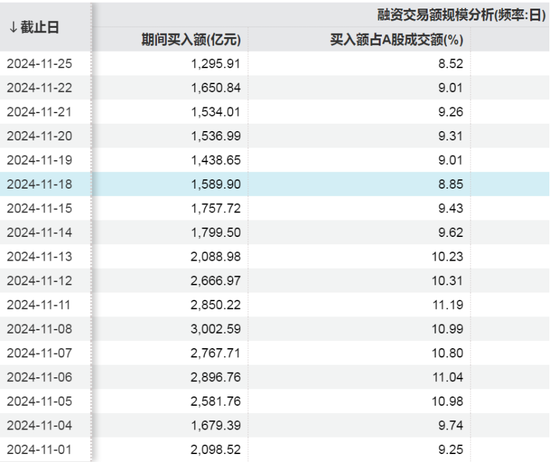Click the percentage value 10.98
The image size is (550, 462).
coord(448,401)
